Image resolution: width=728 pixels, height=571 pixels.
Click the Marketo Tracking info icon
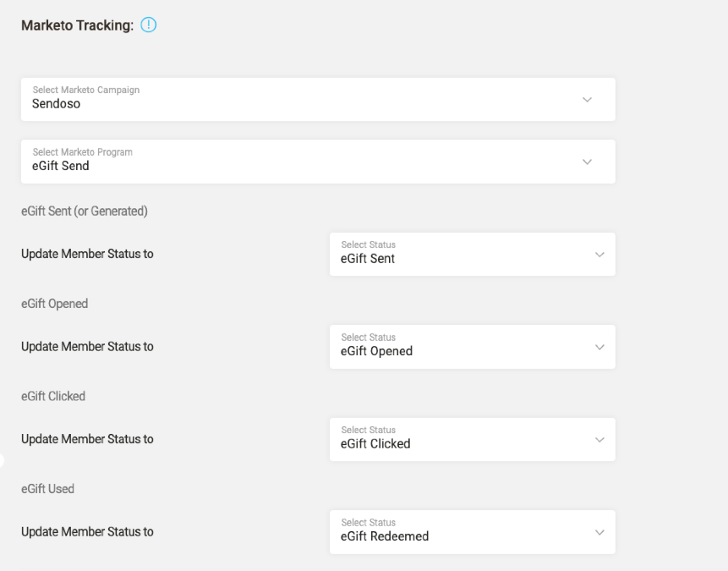coord(149,25)
